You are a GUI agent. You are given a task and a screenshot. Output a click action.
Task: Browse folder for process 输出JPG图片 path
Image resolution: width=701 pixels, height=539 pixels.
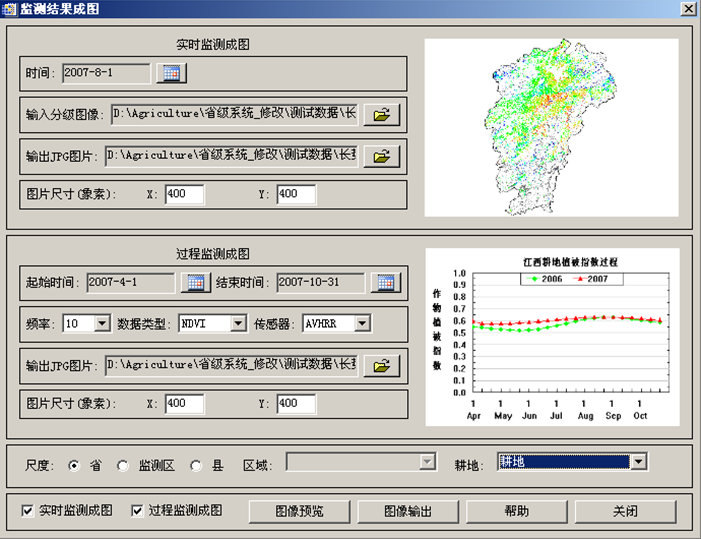381,366
